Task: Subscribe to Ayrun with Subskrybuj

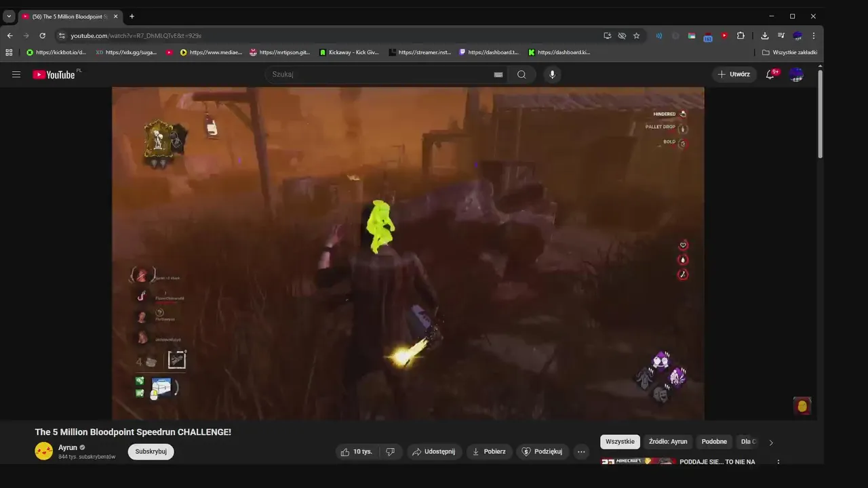Action: click(151, 451)
